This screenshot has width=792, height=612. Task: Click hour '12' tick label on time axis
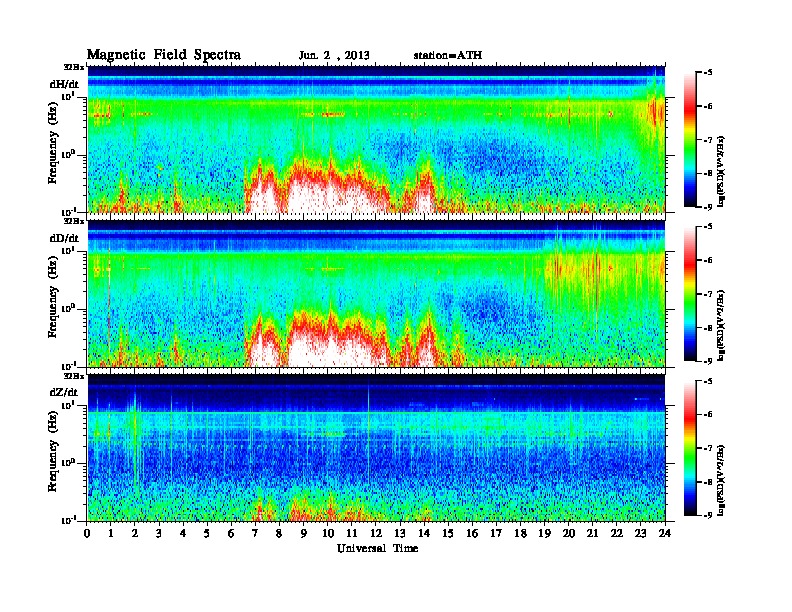coord(376,533)
